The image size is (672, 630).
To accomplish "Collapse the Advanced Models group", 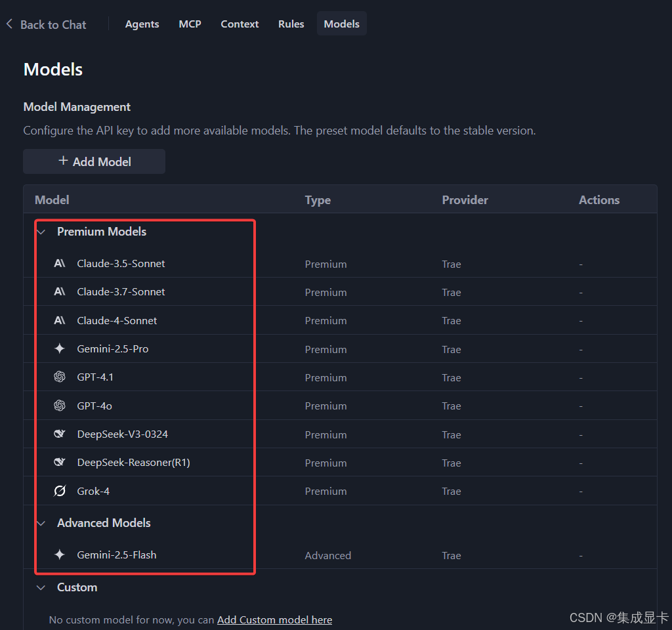I will (41, 523).
